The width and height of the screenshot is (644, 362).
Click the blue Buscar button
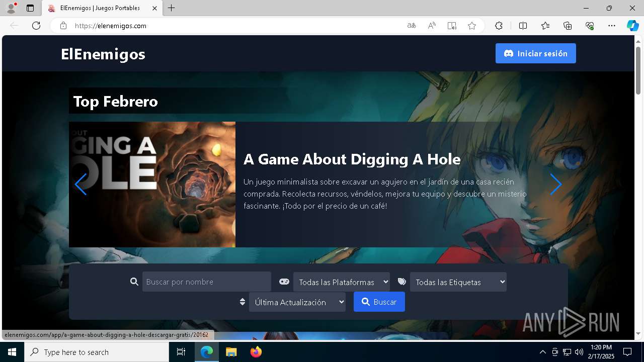[x=379, y=302]
